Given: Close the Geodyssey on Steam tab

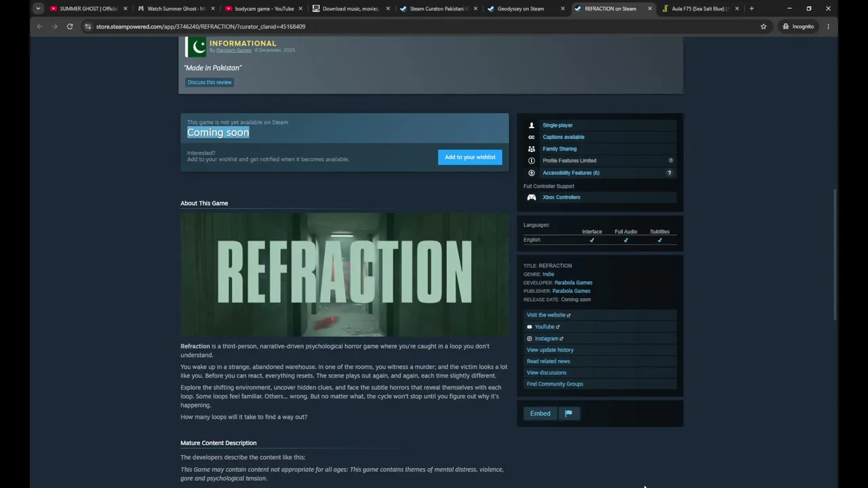Looking at the screenshot, I should pos(563,9).
